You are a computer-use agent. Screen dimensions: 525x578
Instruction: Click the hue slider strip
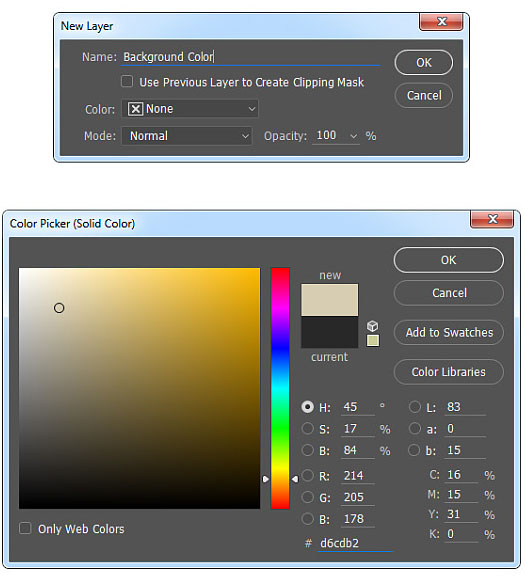[x=280, y=389]
